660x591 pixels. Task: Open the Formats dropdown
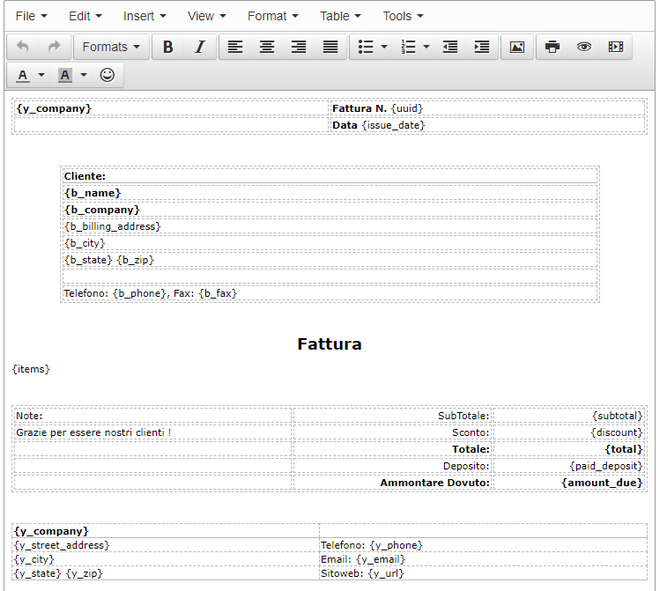tap(110, 47)
